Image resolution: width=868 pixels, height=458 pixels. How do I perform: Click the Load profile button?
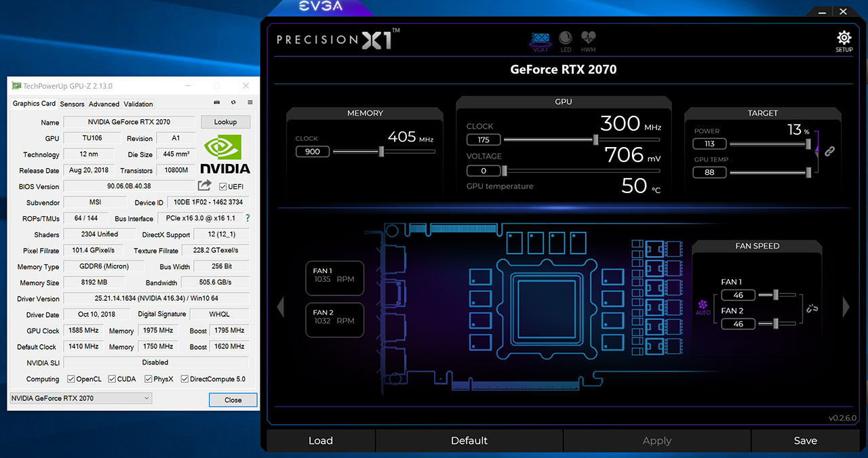(321, 440)
